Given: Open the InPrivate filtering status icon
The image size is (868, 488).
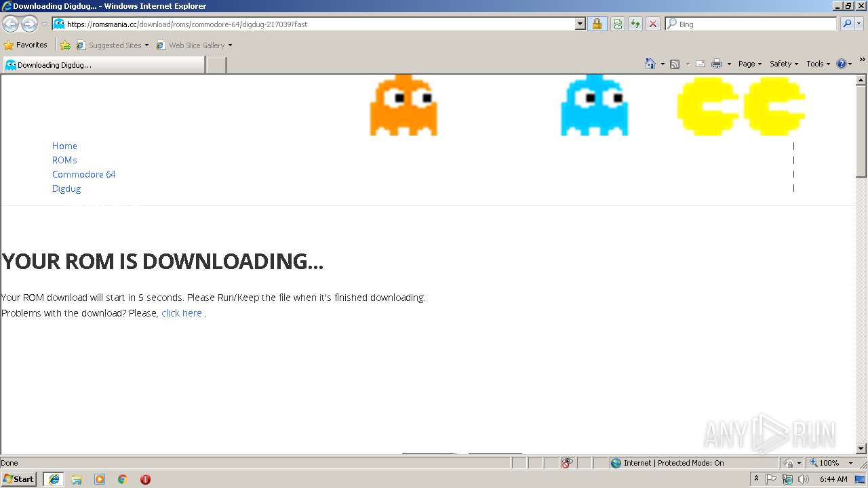Looking at the screenshot, I should coord(567,463).
